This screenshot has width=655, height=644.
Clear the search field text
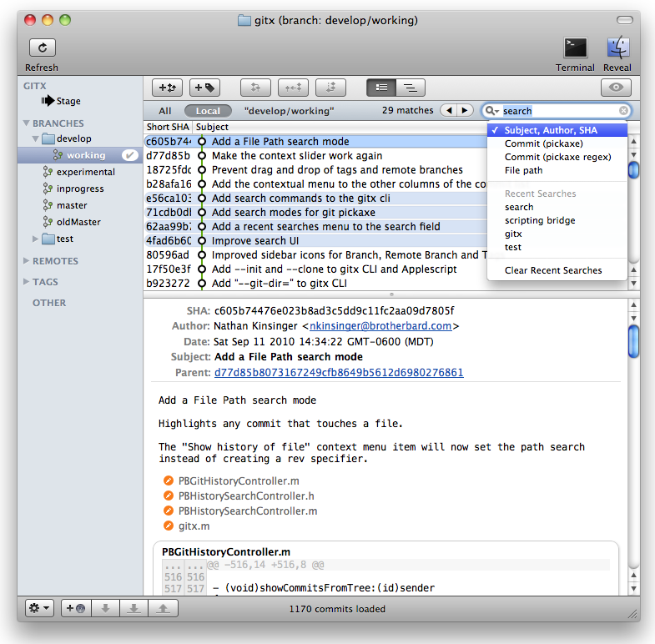(623, 111)
